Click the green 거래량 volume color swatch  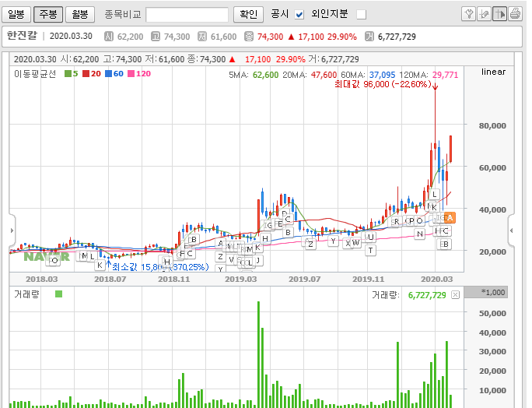[x=58, y=294]
